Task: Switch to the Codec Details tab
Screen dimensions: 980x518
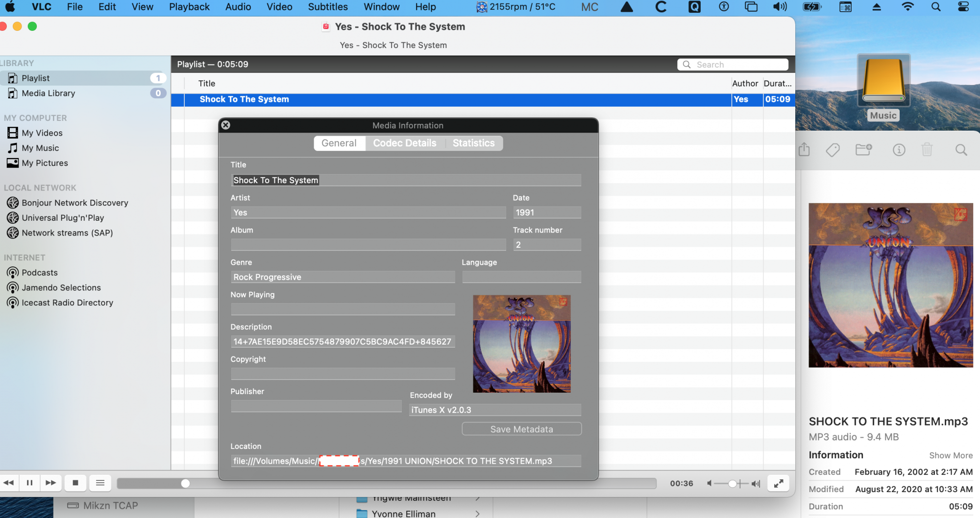Action: click(405, 143)
